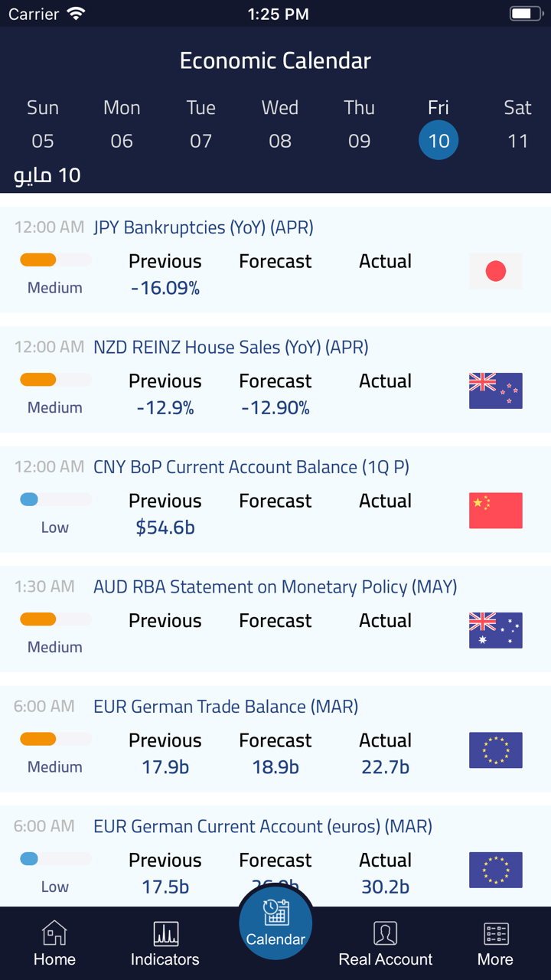The height and width of the screenshot is (980, 551).
Task: Tap Low impact bar on CNY BoP row
Action: 55,500
